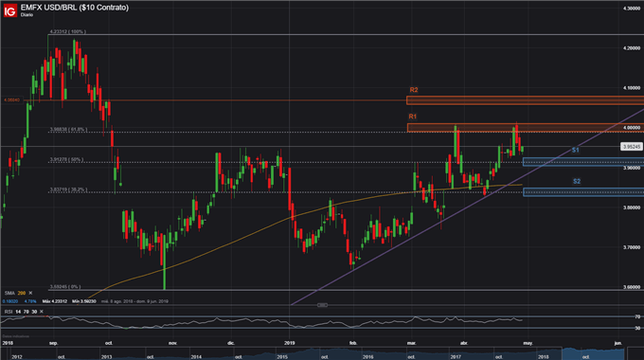Click the 0.18020 range value

pos(10,301)
